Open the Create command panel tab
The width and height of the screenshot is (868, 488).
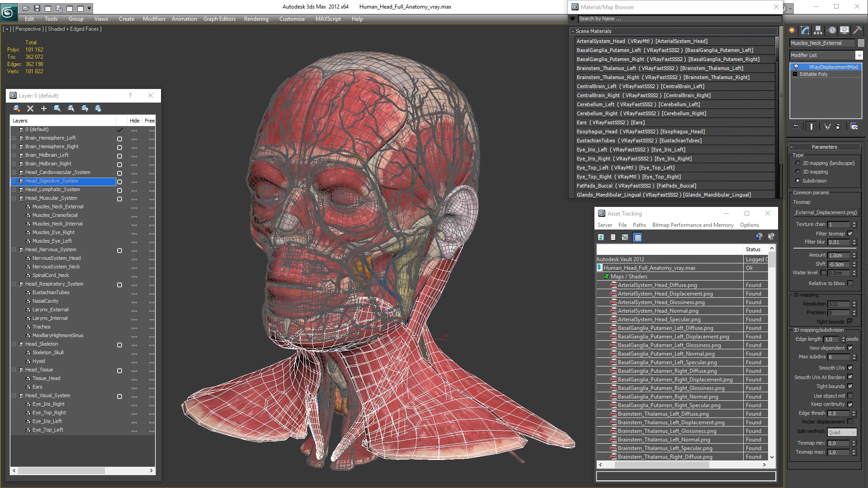coord(792,30)
